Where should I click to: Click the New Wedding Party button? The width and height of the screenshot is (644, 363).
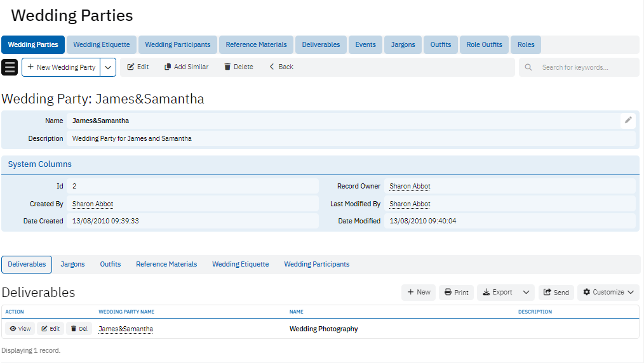click(x=61, y=67)
